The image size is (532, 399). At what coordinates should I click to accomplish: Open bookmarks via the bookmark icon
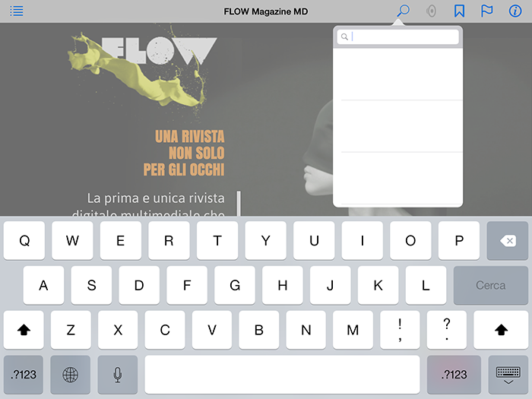point(459,11)
